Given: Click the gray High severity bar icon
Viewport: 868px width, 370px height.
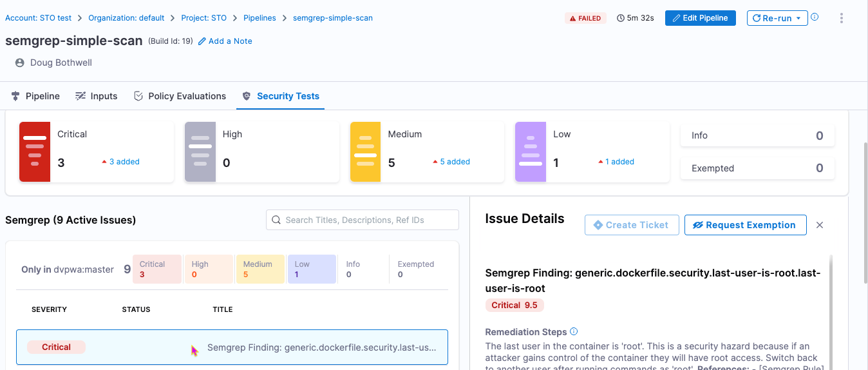Looking at the screenshot, I should point(200,151).
